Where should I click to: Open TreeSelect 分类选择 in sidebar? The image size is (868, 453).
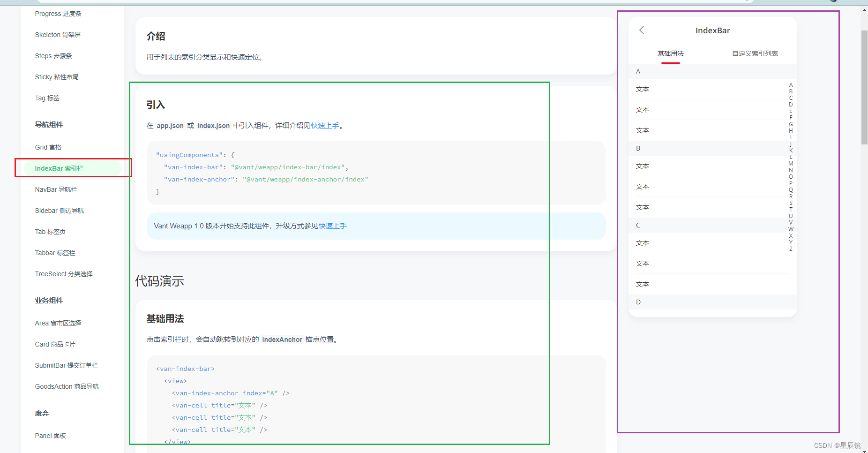click(64, 274)
